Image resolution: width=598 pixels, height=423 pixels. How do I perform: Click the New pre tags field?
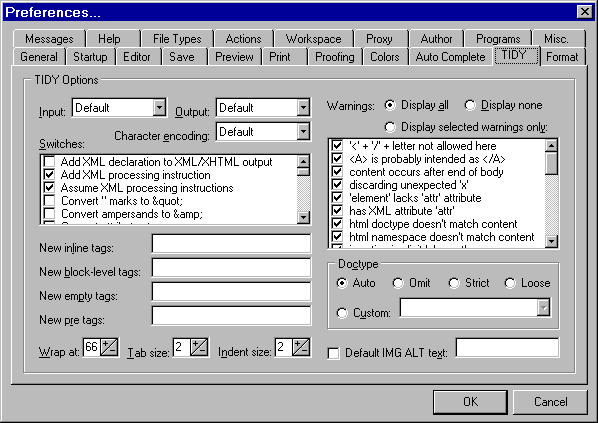pos(231,315)
